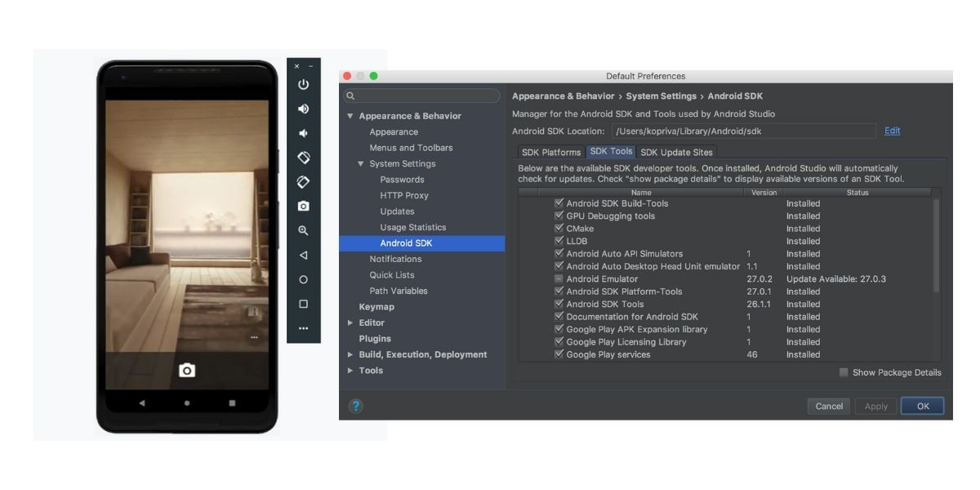
Task: Select Appearance in settings tree
Action: tap(394, 132)
